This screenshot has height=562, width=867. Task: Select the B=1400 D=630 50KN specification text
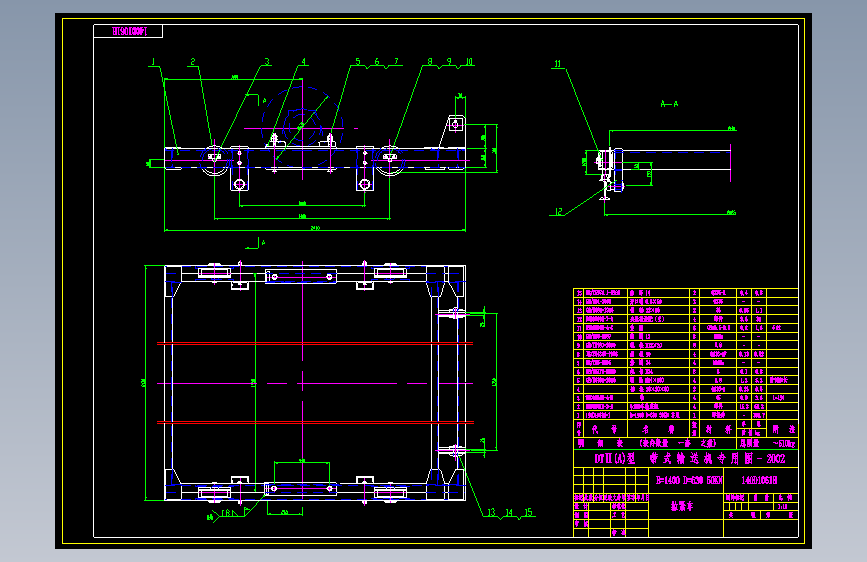coord(688,480)
